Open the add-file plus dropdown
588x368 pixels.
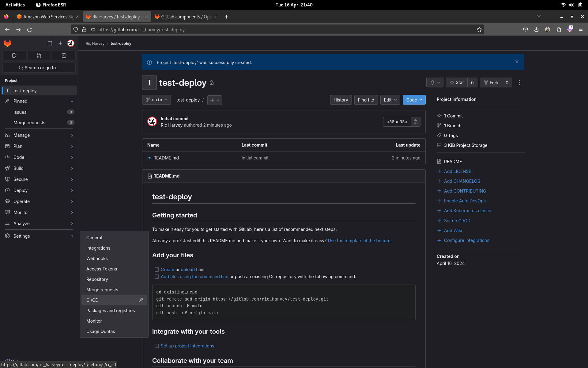tap(215, 100)
